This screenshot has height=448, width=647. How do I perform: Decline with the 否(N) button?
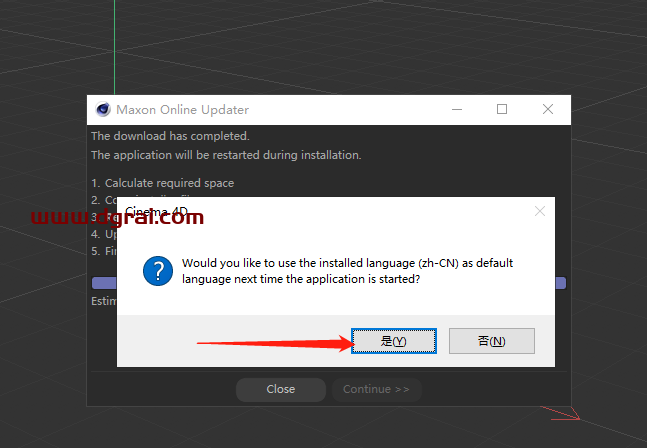pyautogui.click(x=491, y=341)
